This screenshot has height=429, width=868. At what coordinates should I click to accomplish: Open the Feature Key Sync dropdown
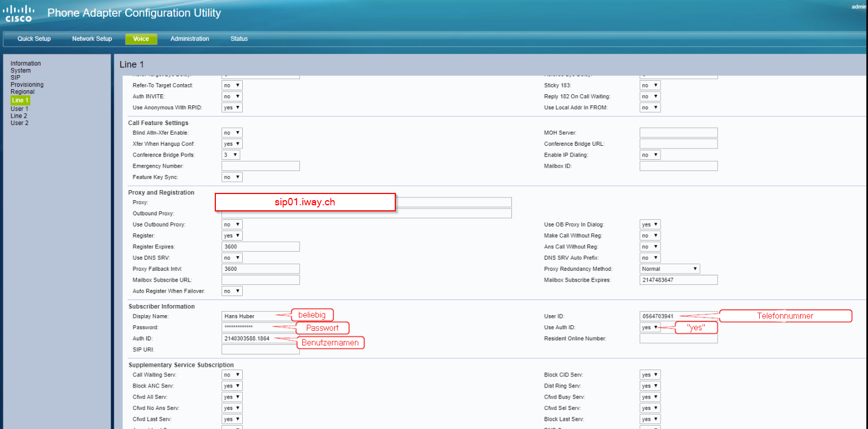tap(232, 177)
